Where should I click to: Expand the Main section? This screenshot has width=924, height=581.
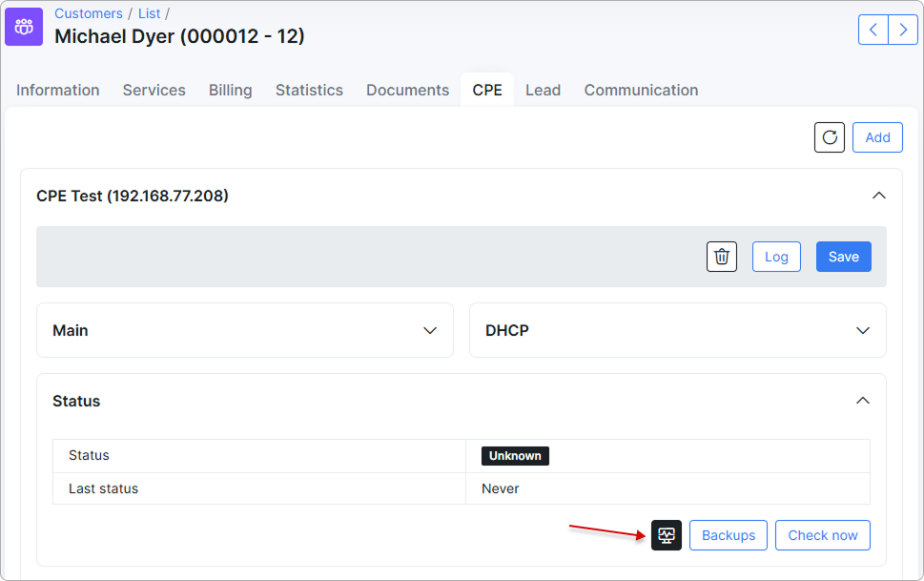245,330
